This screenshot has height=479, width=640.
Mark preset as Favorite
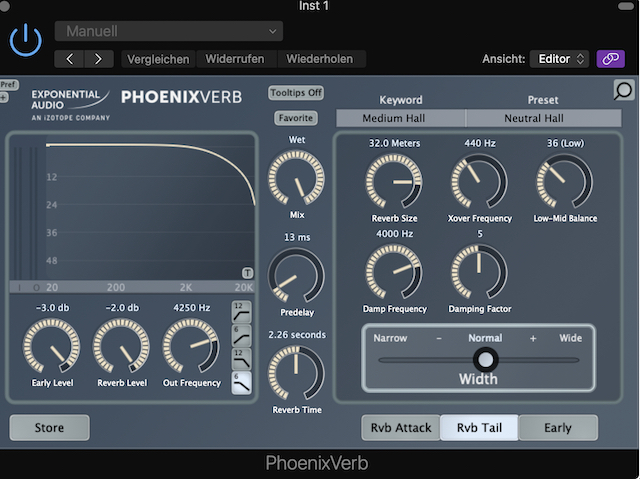point(296,118)
